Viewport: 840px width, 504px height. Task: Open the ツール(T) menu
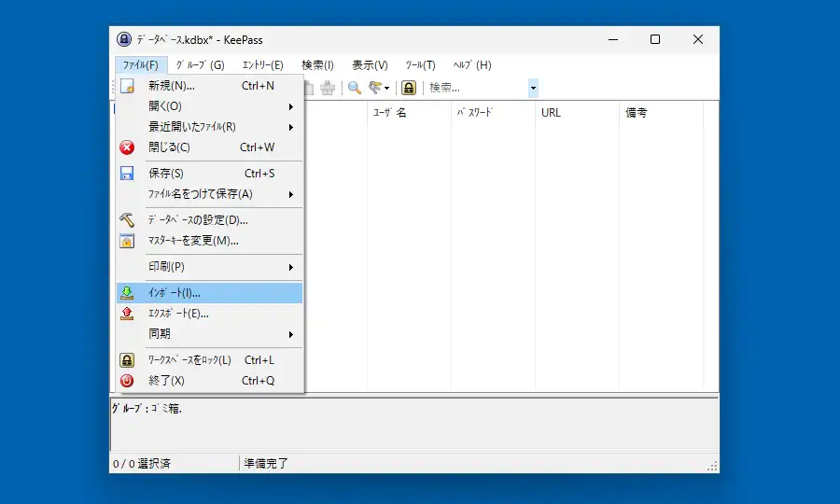tap(421, 65)
